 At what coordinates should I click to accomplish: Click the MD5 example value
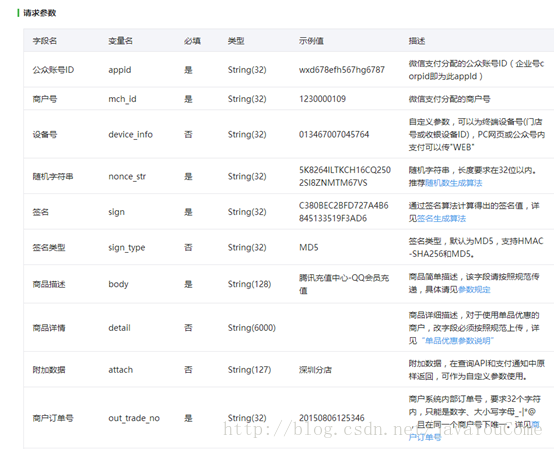coord(308,248)
